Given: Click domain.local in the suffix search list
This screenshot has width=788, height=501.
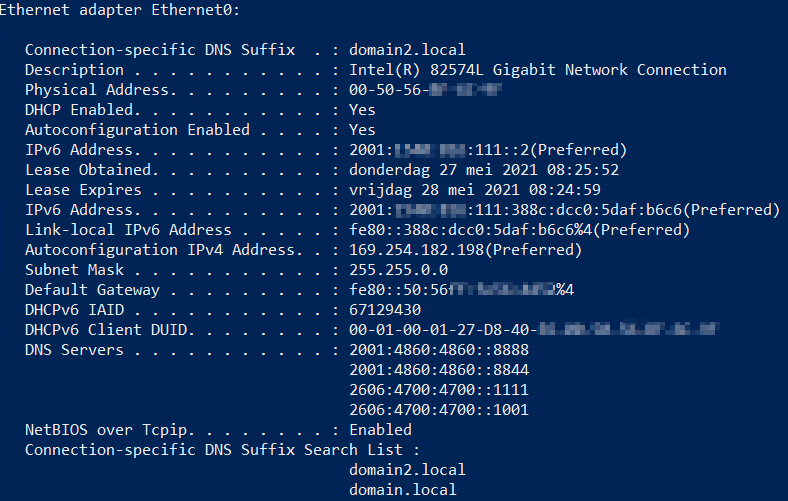Looking at the screenshot, I should point(403,490).
